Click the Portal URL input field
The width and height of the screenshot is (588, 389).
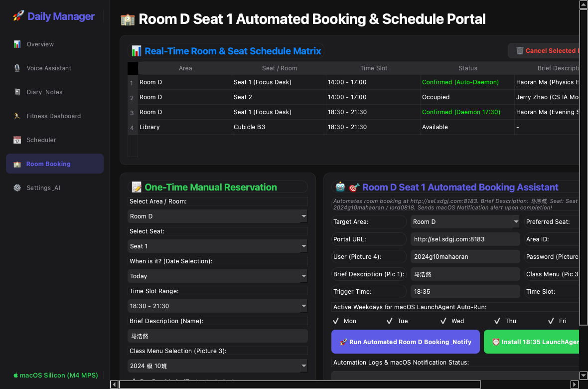pos(465,239)
